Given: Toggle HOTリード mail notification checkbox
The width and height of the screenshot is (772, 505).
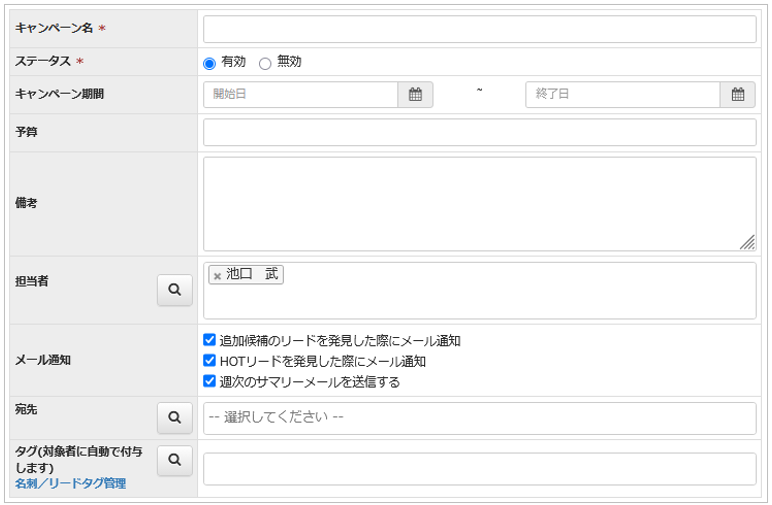Looking at the screenshot, I should click(210, 361).
